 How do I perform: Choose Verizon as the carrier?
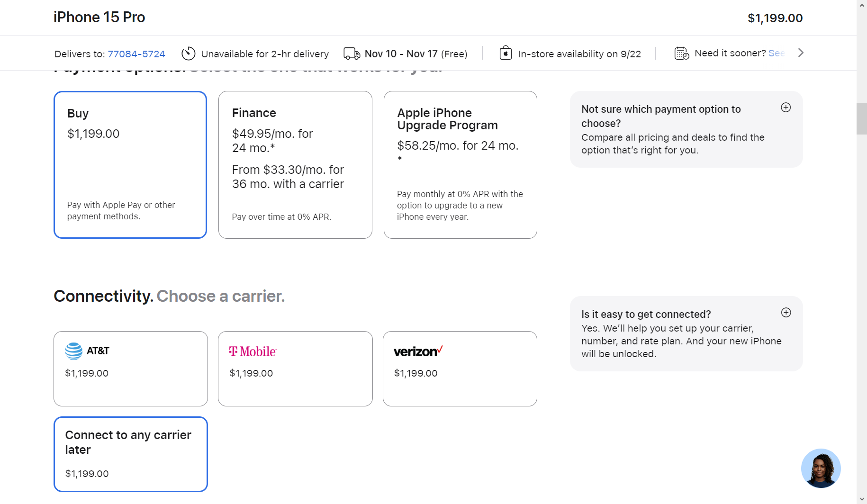[x=460, y=369]
